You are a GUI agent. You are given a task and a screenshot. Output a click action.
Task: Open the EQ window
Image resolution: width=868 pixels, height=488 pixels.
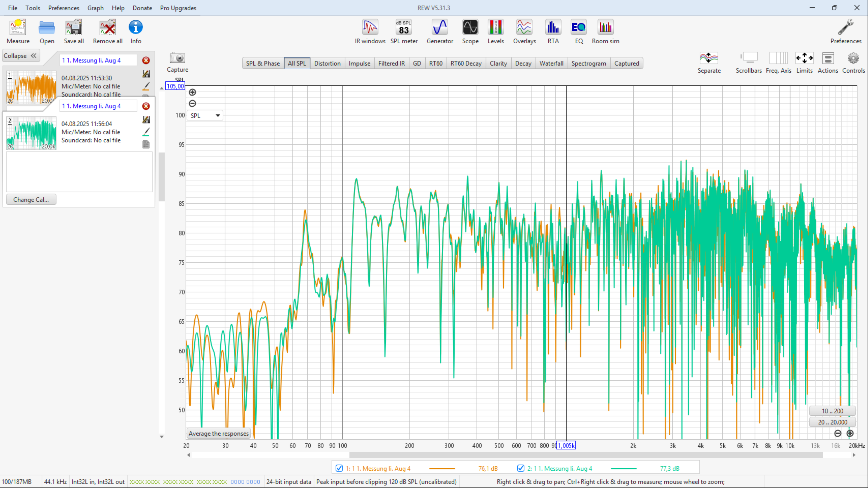click(579, 32)
